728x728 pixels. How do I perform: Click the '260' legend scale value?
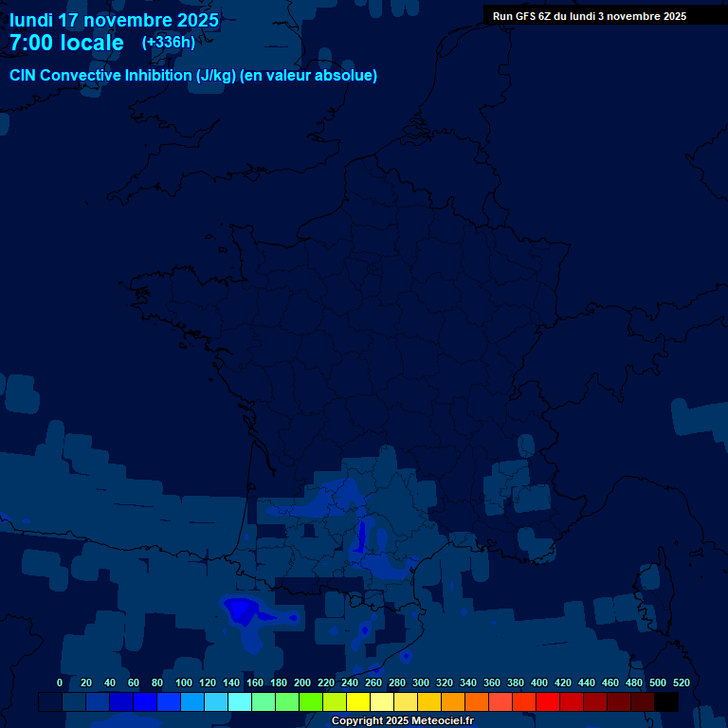point(373,682)
